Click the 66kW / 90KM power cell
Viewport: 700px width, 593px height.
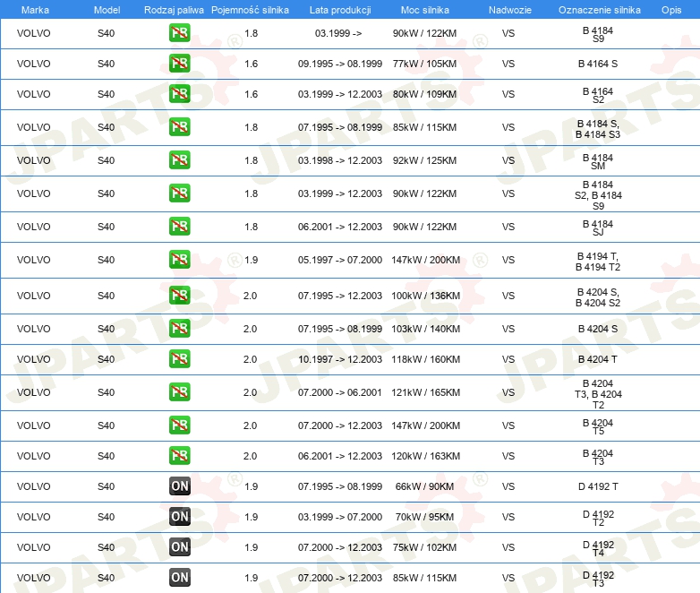click(x=424, y=486)
